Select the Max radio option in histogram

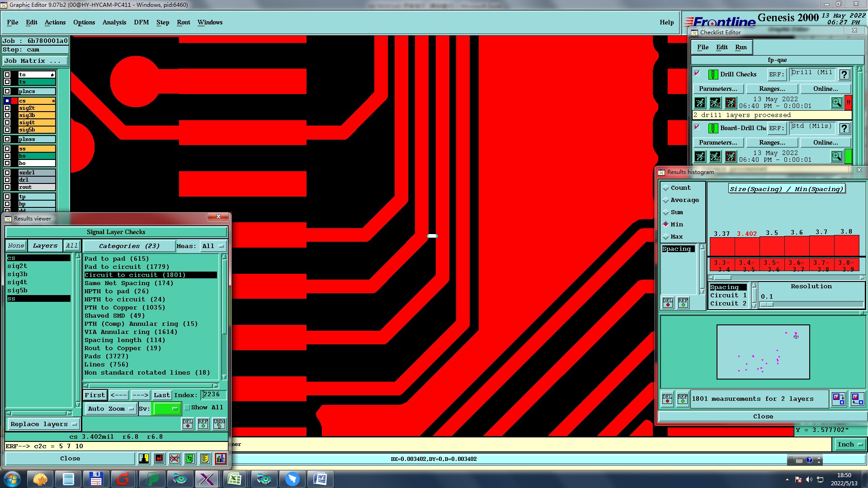pyautogui.click(x=666, y=237)
